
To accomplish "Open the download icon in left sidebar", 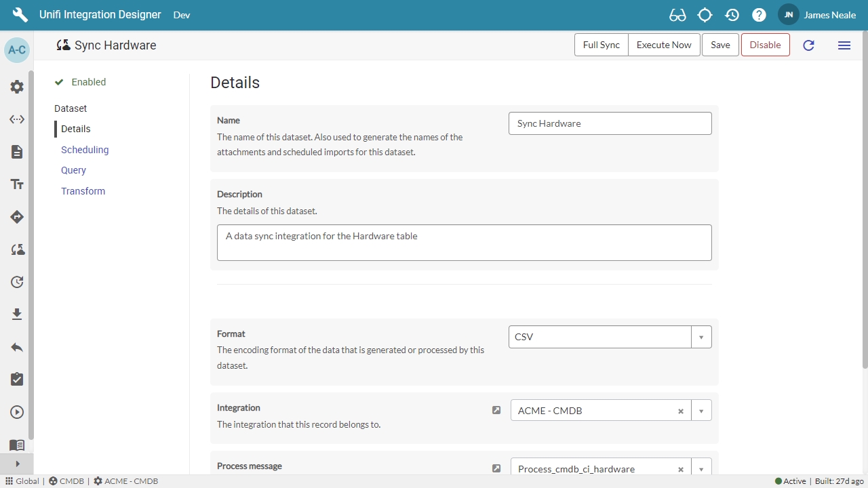I will [x=17, y=314].
